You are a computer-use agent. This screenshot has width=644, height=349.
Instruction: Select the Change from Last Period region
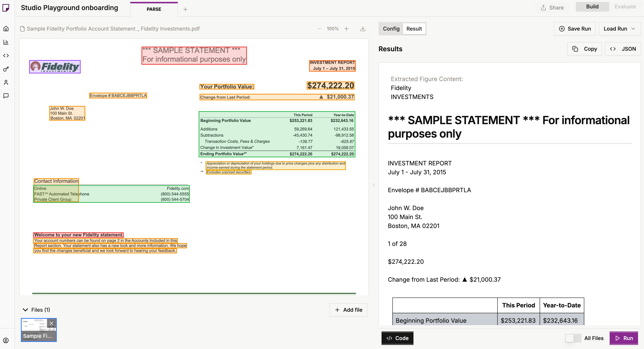277,97
